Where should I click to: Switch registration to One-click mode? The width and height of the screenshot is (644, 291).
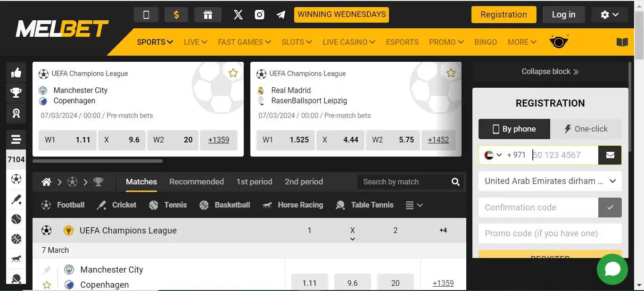coord(586,129)
